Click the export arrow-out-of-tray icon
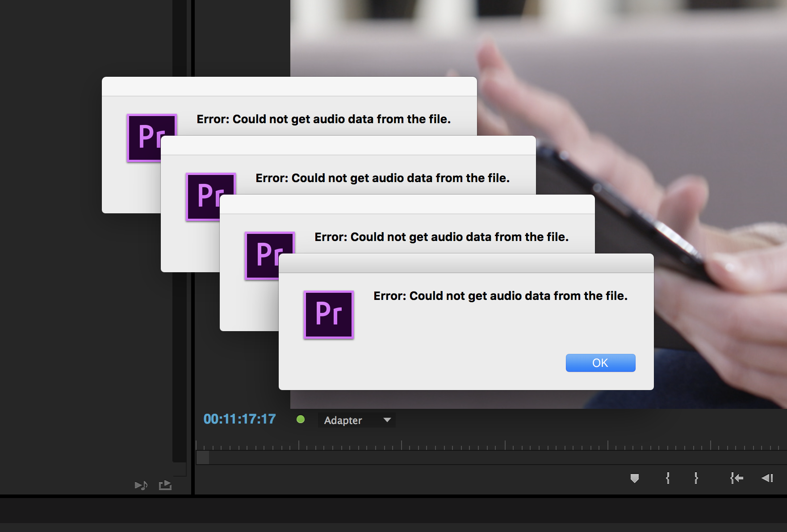The width and height of the screenshot is (787, 532). coord(165,485)
